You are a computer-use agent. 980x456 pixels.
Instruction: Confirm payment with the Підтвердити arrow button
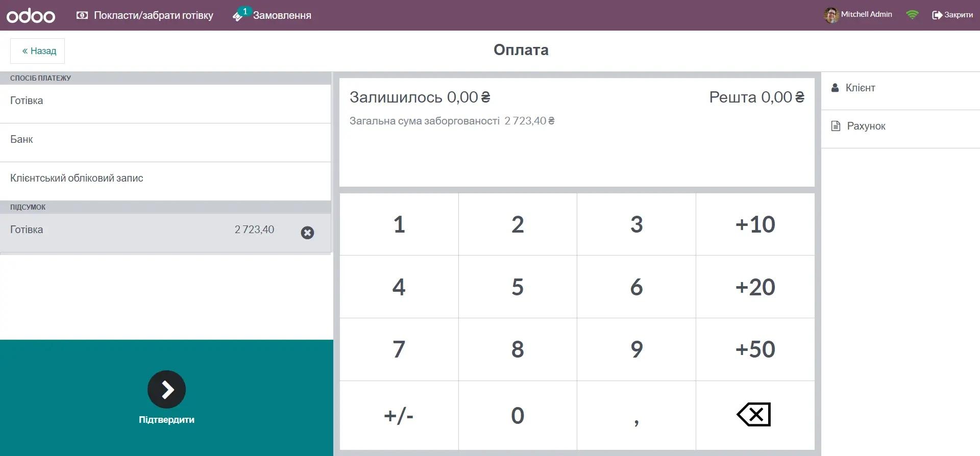click(166, 389)
